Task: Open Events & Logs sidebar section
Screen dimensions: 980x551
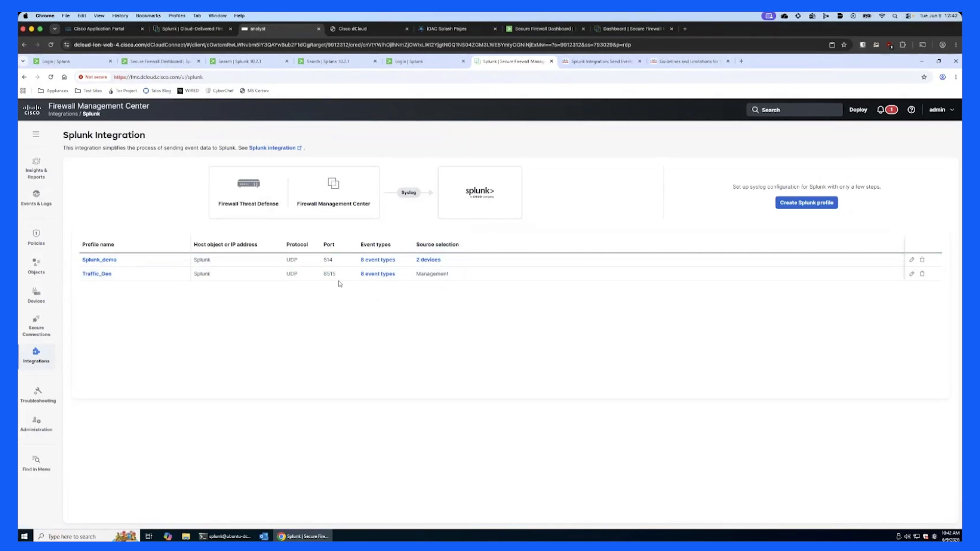Action: pos(36,198)
